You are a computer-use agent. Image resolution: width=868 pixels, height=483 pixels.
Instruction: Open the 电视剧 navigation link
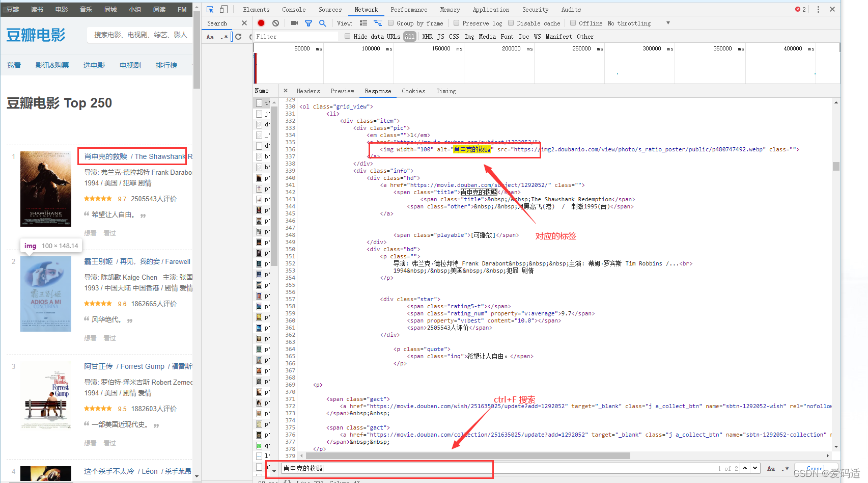[x=130, y=65]
